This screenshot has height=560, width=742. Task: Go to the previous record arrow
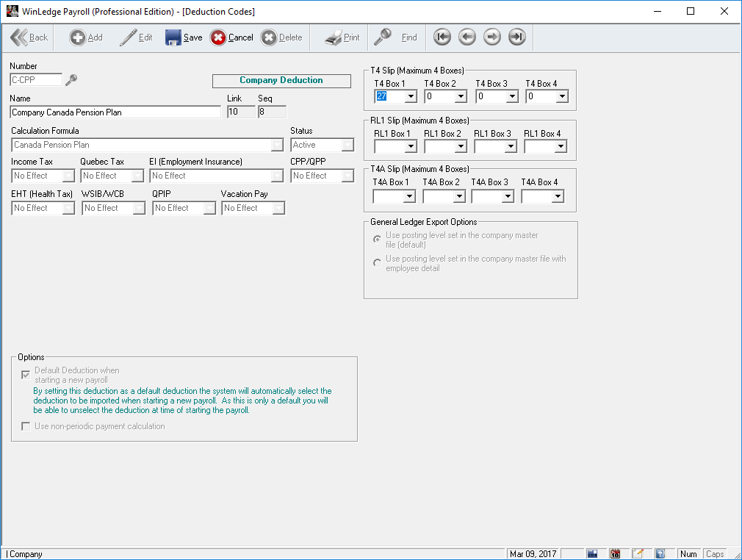click(x=467, y=37)
